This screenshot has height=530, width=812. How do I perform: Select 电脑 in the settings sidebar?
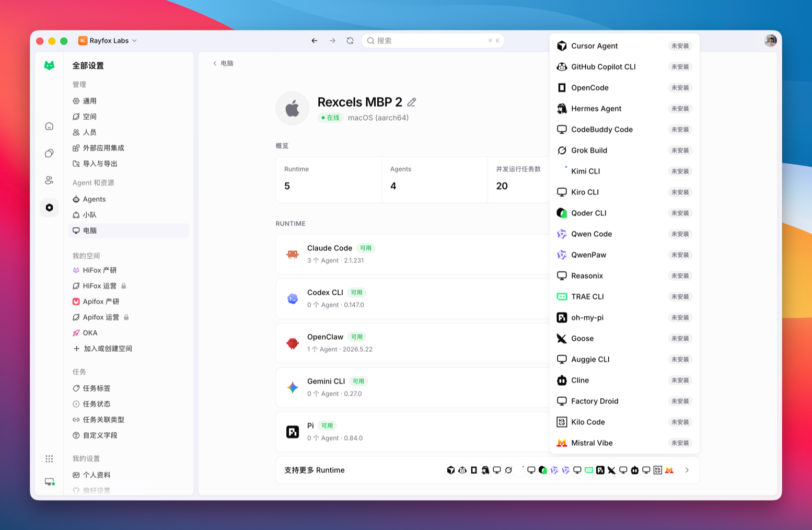coord(129,231)
